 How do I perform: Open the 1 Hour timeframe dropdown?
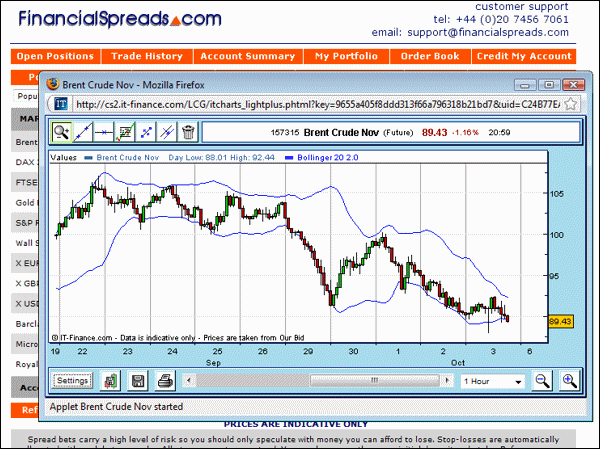point(492,381)
